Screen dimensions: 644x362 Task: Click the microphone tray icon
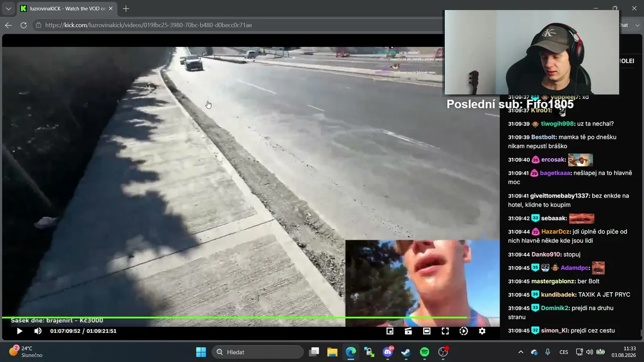coord(548,352)
